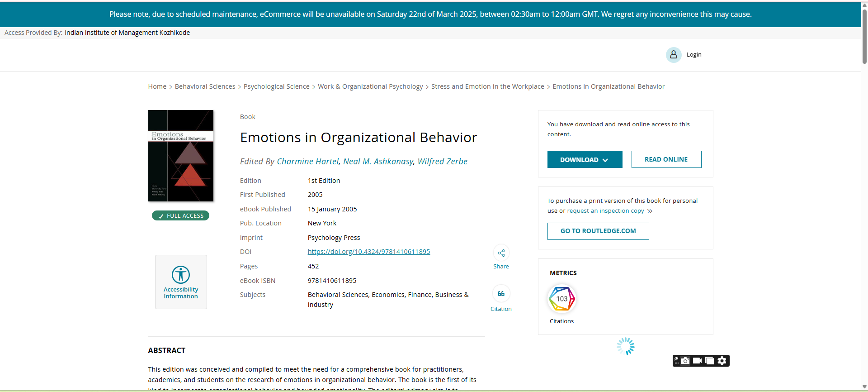This screenshot has width=868, height=392.
Task: Click the Altmetric 103 citations badge
Action: coord(561,299)
